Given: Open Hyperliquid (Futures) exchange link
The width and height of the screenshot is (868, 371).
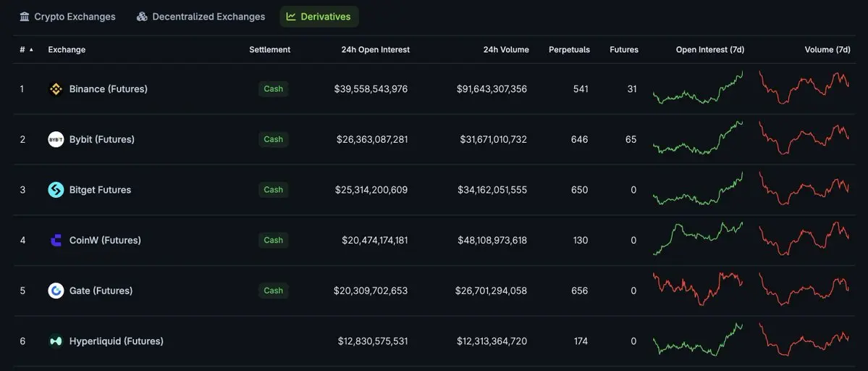Looking at the screenshot, I should pos(117,341).
